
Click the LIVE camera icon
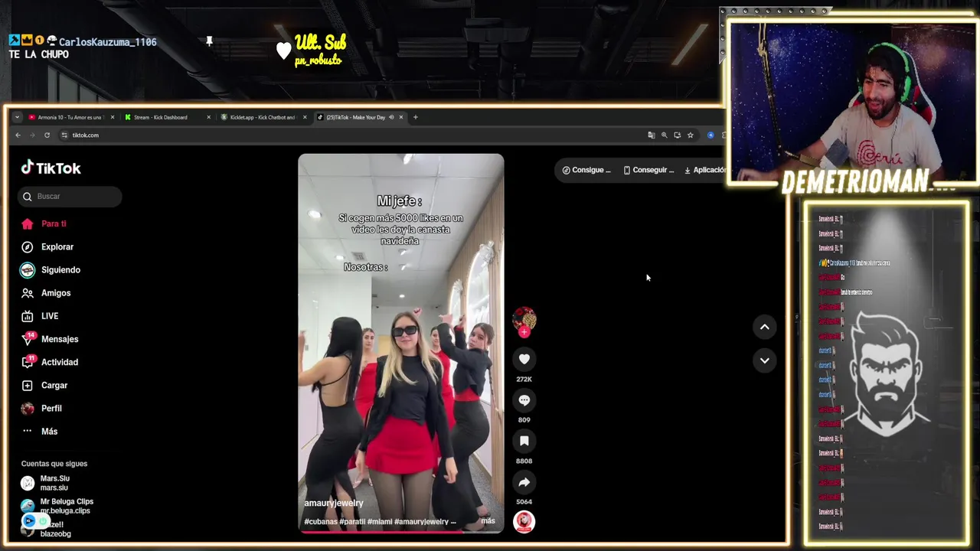28,316
